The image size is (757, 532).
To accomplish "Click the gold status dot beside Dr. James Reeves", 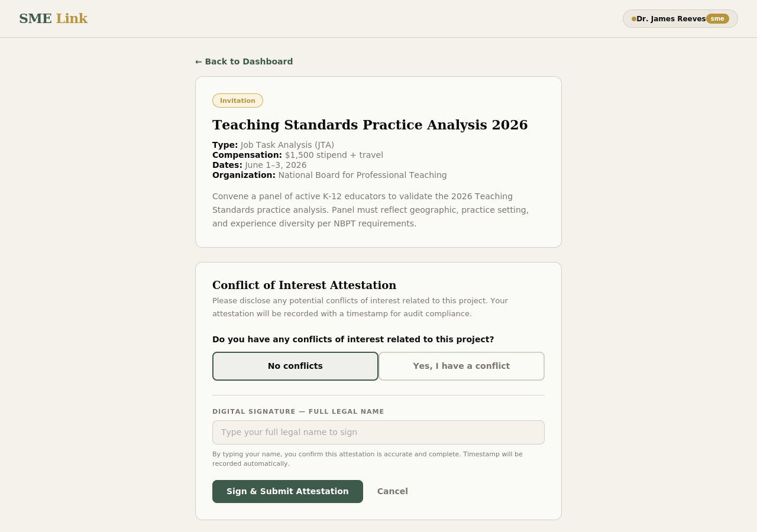I will 634,19.
